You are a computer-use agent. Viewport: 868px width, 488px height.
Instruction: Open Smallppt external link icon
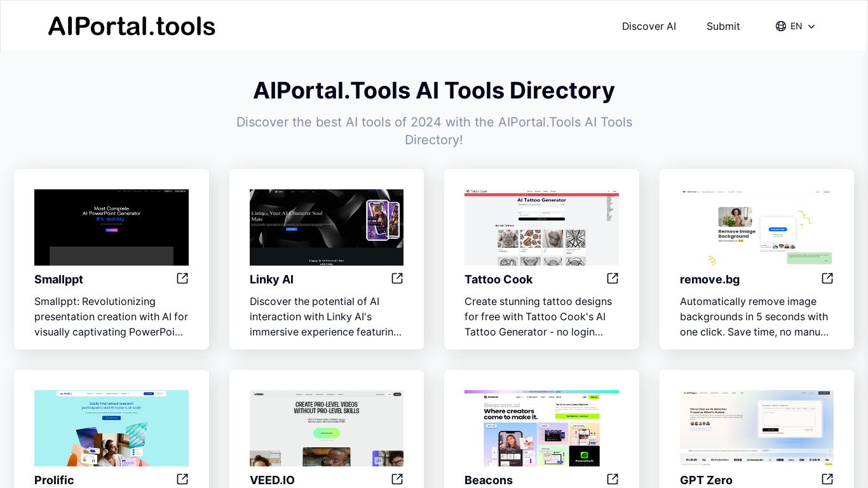[x=182, y=278]
